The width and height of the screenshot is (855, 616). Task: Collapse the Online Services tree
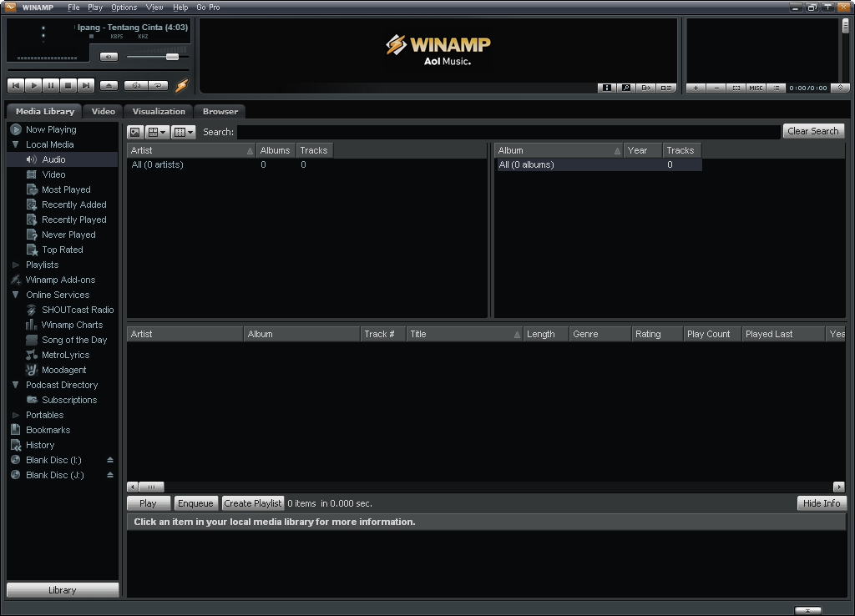(x=14, y=295)
